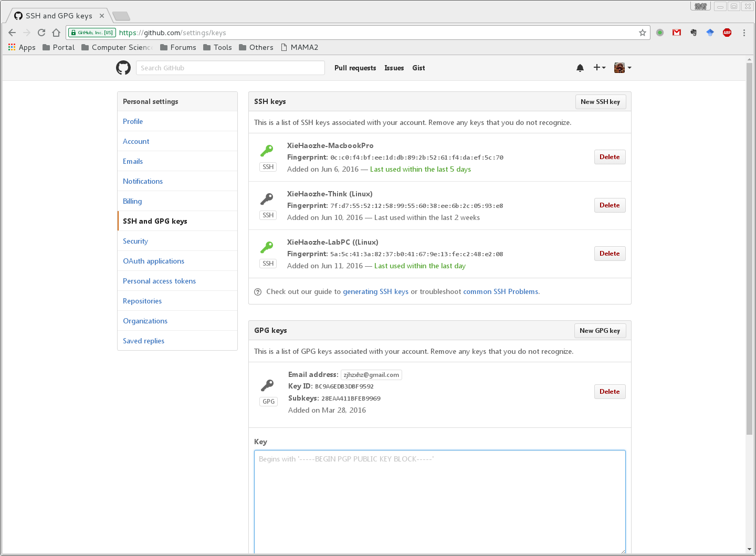Open the Others bookmarks folder
Screen dimensions: 756x556
[256, 47]
